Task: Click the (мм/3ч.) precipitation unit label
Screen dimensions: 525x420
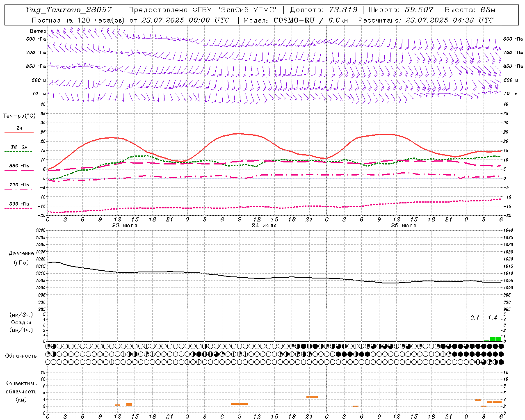Action: coord(21,315)
